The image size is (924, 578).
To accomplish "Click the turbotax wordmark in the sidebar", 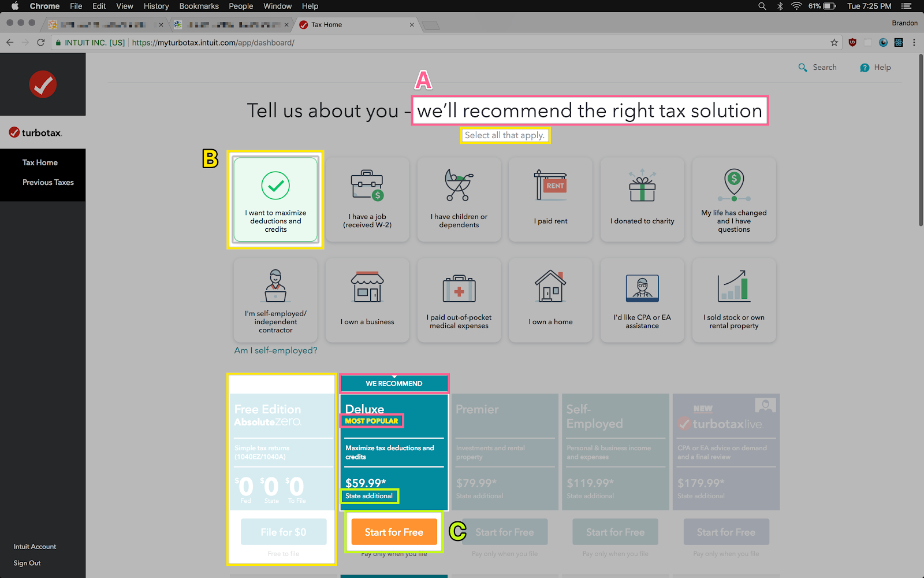I will click(x=35, y=132).
